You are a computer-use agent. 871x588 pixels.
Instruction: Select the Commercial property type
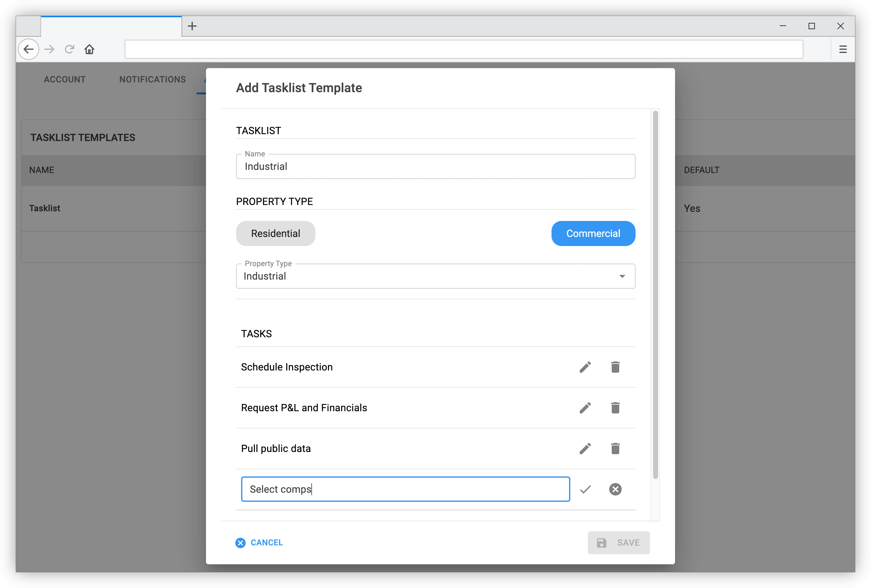pyautogui.click(x=593, y=233)
